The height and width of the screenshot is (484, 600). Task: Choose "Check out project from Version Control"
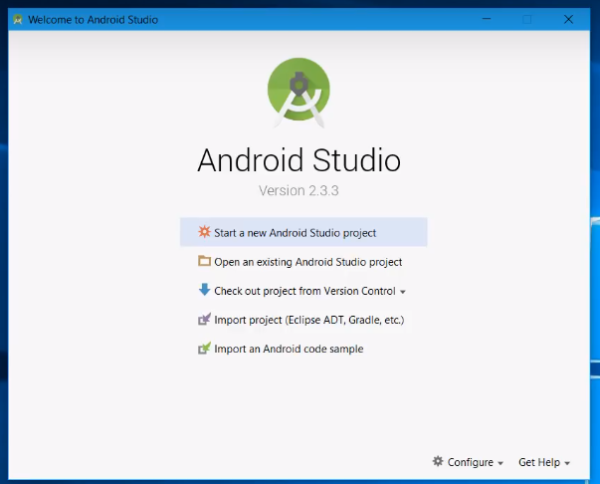(304, 291)
